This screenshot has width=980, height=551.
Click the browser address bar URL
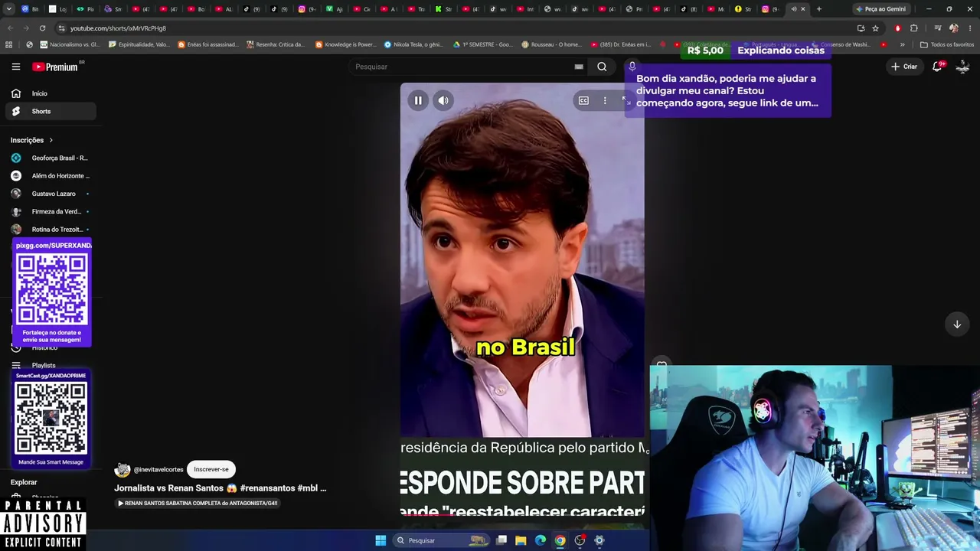pyautogui.click(x=118, y=28)
